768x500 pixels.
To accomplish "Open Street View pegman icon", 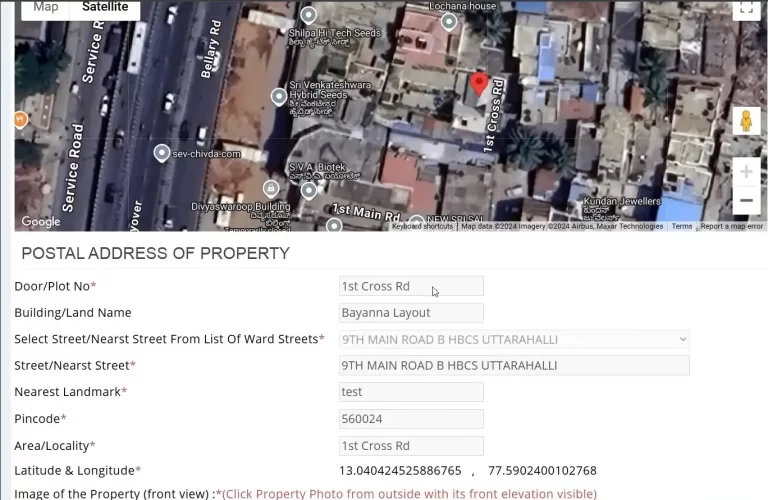I will tap(746, 121).
